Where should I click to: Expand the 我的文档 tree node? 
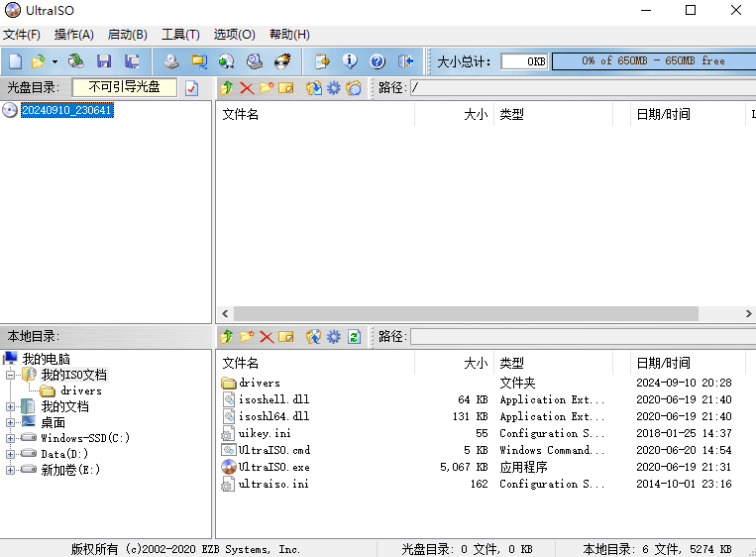pyautogui.click(x=10, y=406)
